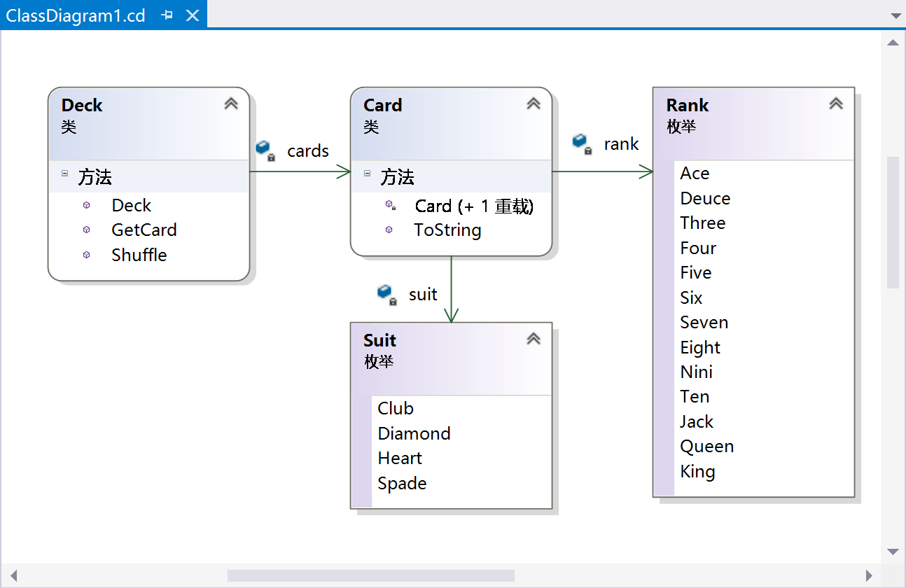Click the Shuffle method icon
Screen dimensions: 906x588
tap(86, 255)
